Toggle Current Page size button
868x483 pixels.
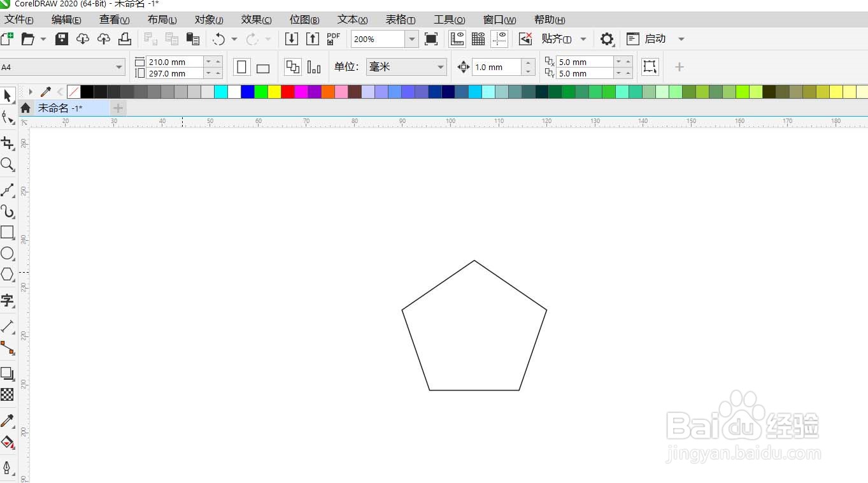tap(314, 67)
